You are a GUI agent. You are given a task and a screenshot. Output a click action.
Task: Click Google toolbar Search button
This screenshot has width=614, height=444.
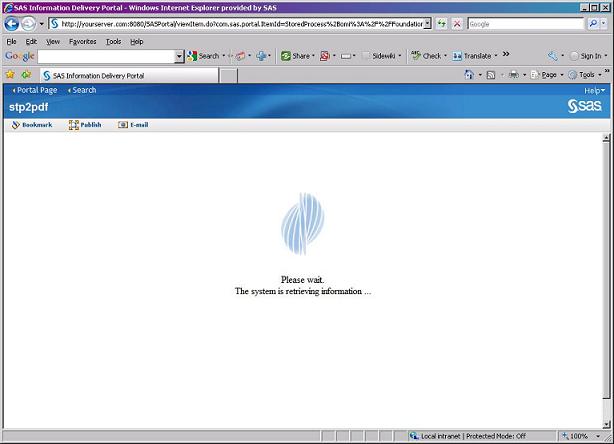coord(203,56)
